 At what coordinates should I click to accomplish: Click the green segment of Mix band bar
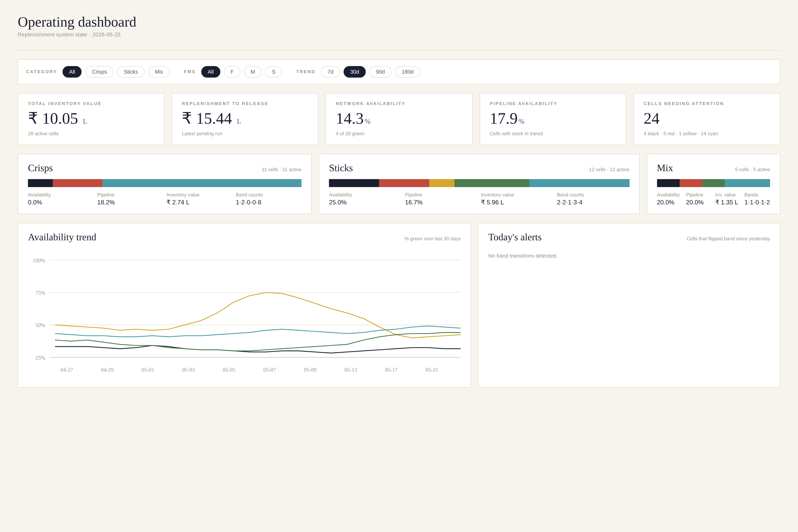tap(714, 183)
